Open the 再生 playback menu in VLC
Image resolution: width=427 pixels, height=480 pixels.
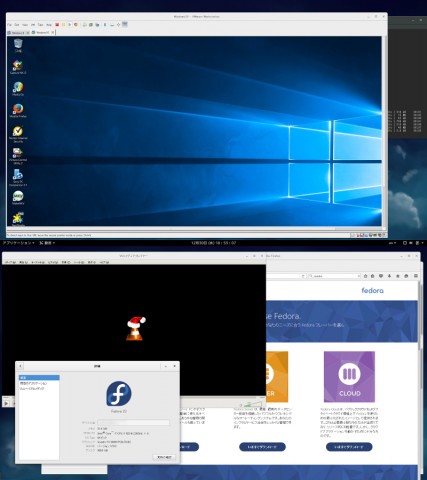pyautogui.click(x=23, y=263)
